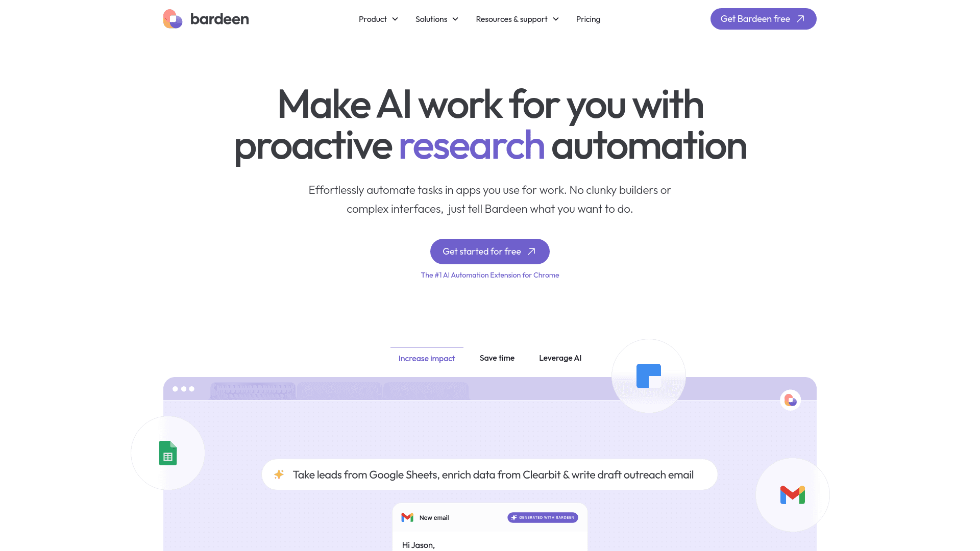Click the Leverage AI tab

click(560, 357)
